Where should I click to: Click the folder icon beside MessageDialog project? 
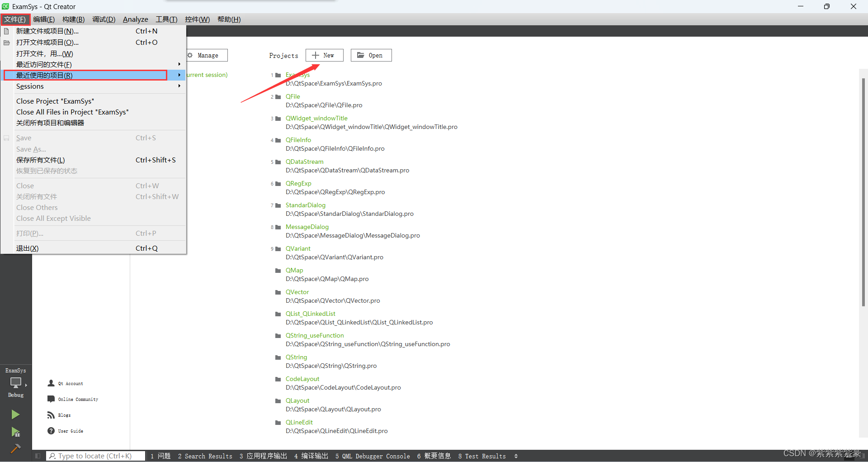278,227
